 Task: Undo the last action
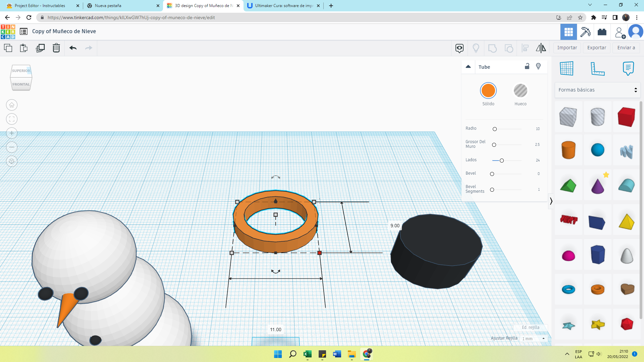coord(73,48)
